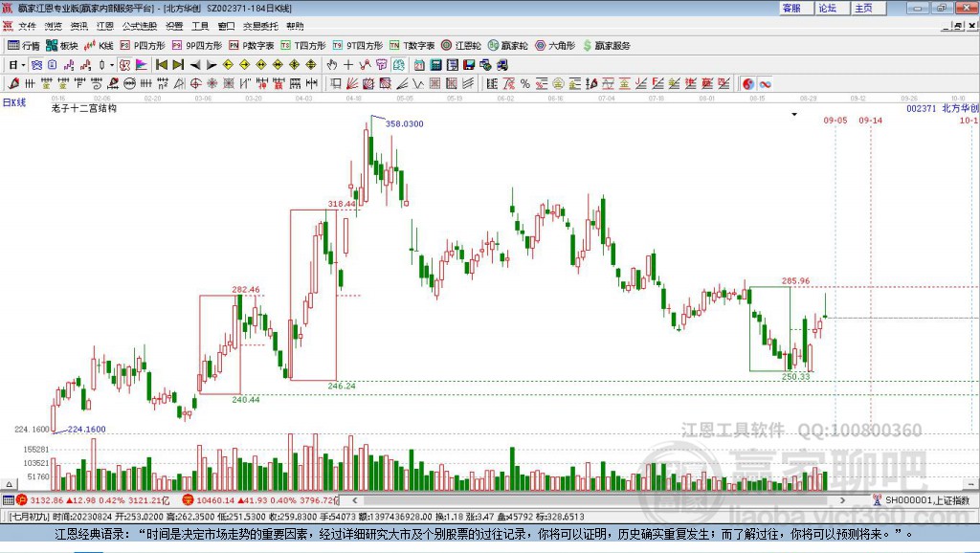The image size is (980, 553).
Task: Go to 主页 homepage button
Action: [863, 8]
